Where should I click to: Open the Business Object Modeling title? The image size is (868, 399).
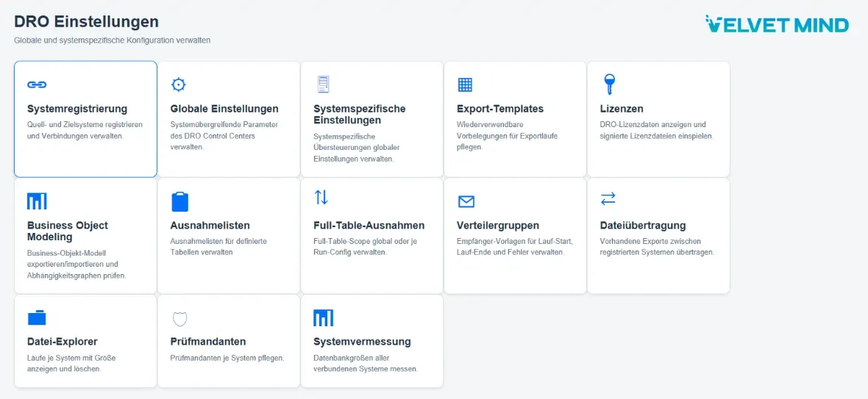(68, 231)
